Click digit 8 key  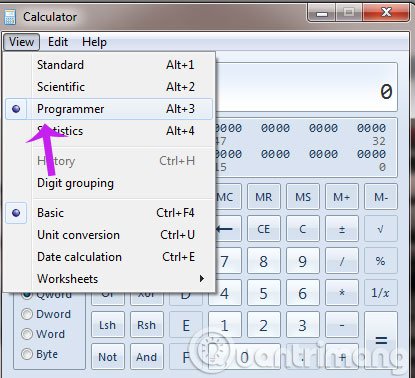[264, 261]
